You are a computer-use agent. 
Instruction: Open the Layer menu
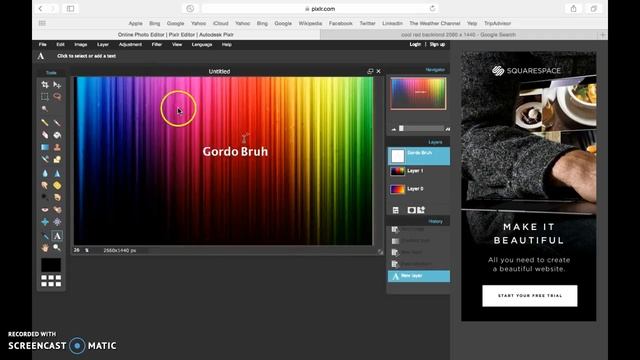click(103, 44)
